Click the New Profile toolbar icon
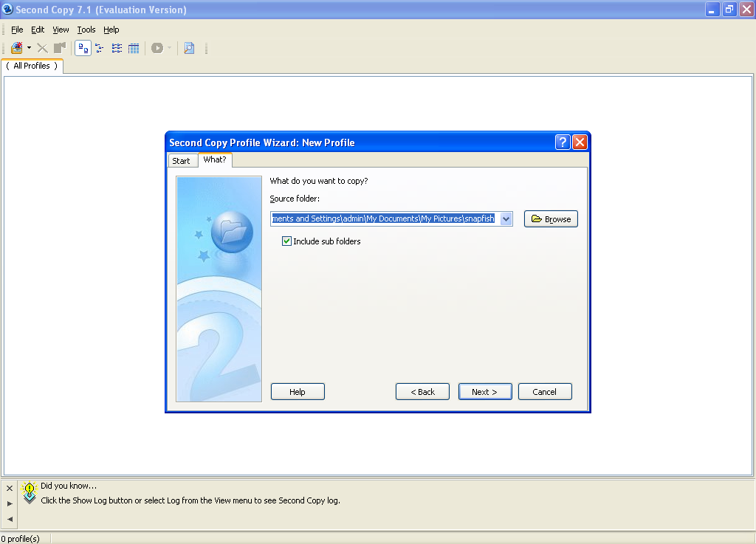The height and width of the screenshot is (544, 756). (17, 48)
